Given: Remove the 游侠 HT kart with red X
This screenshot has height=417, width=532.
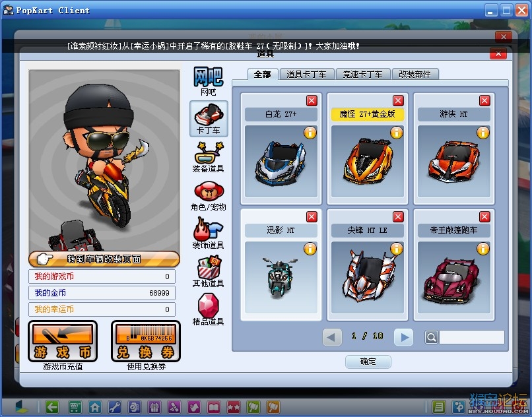Looking at the screenshot, I should point(484,100).
